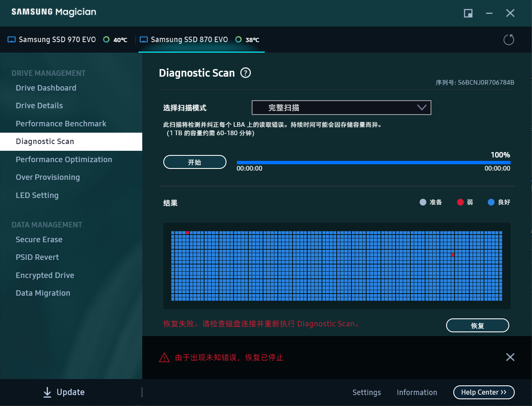This screenshot has width=532, height=406.
Task: Open Data Migration
Action: click(x=43, y=293)
